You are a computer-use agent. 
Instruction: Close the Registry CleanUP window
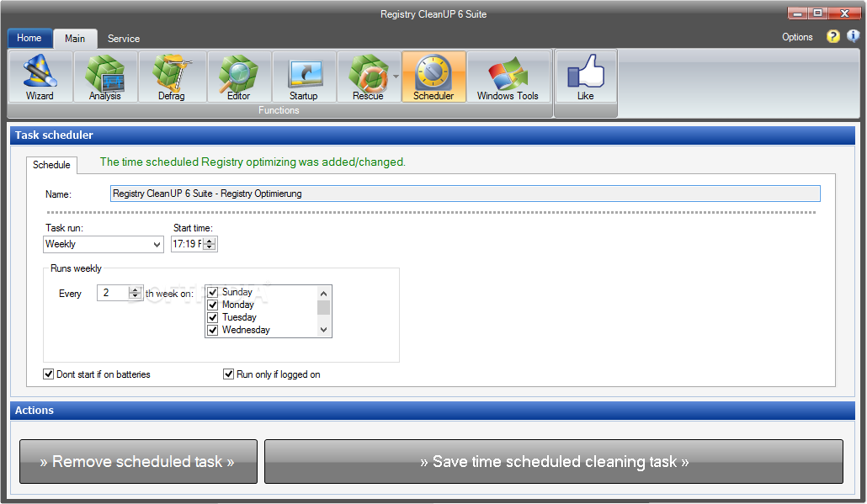point(844,13)
